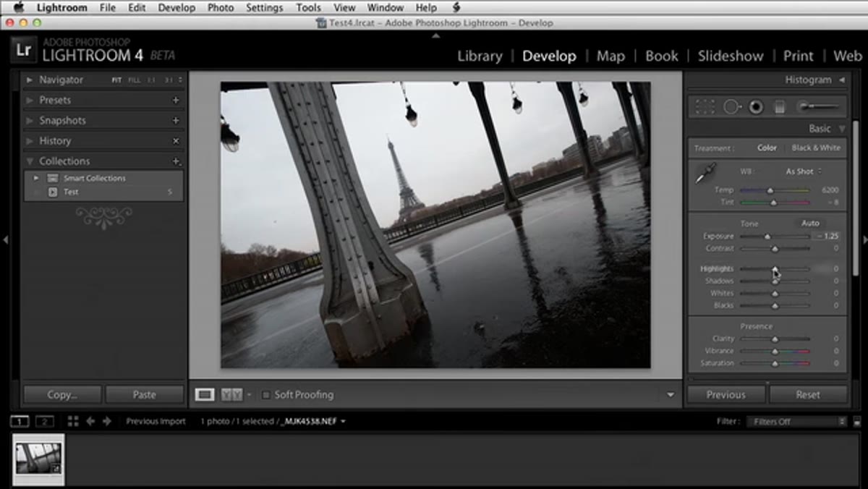This screenshot has width=868, height=489.
Task: Select the Graduated Filter tool
Action: click(x=780, y=107)
